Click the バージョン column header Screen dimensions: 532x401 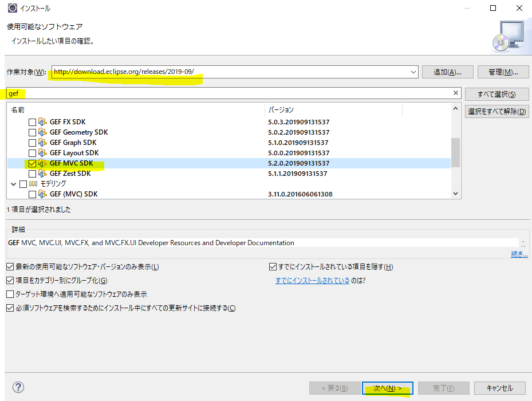click(333, 109)
